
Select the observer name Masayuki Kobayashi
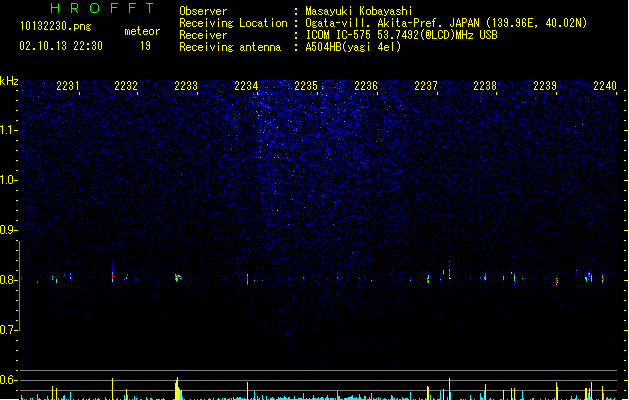[359, 11]
